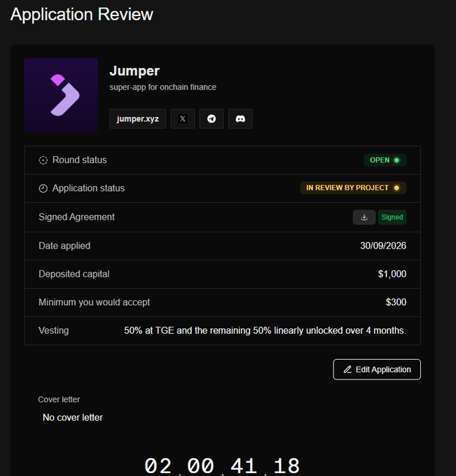
Task: Select the 'No cover letter' text
Action: (x=73, y=417)
